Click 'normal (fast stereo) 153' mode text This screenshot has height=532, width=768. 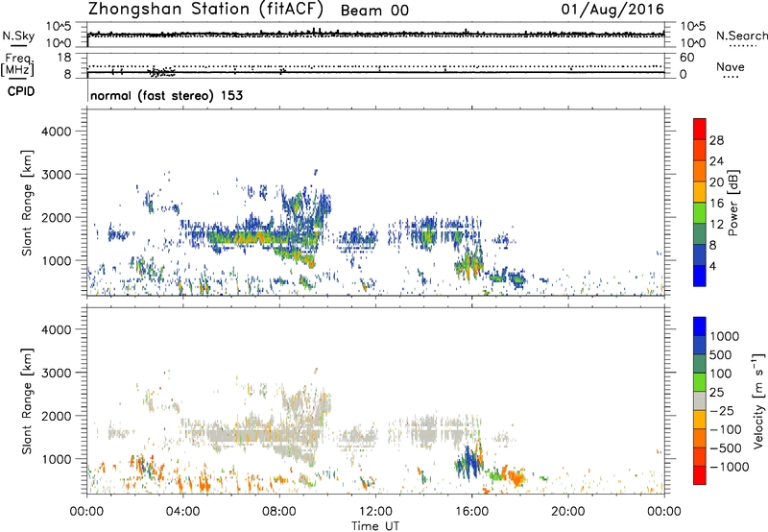166,95
